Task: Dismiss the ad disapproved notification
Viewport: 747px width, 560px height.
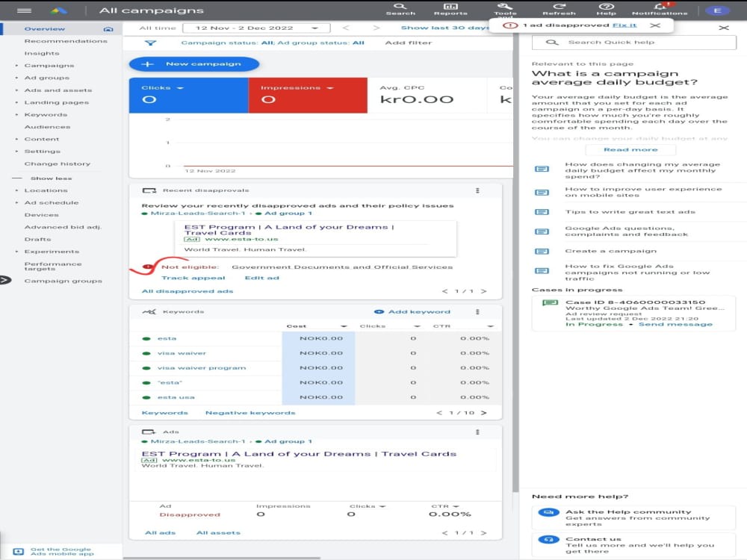Action: 655,25
